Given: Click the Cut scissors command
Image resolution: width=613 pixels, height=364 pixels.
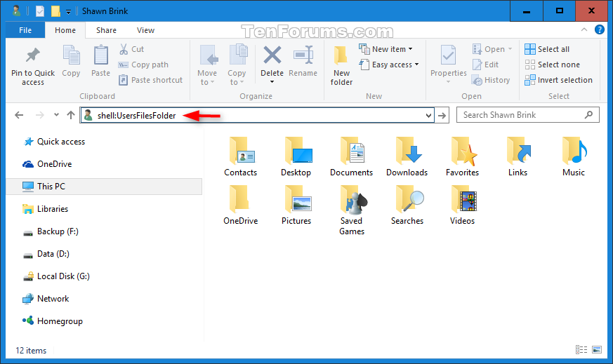Looking at the screenshot, I should coord(132,49).
